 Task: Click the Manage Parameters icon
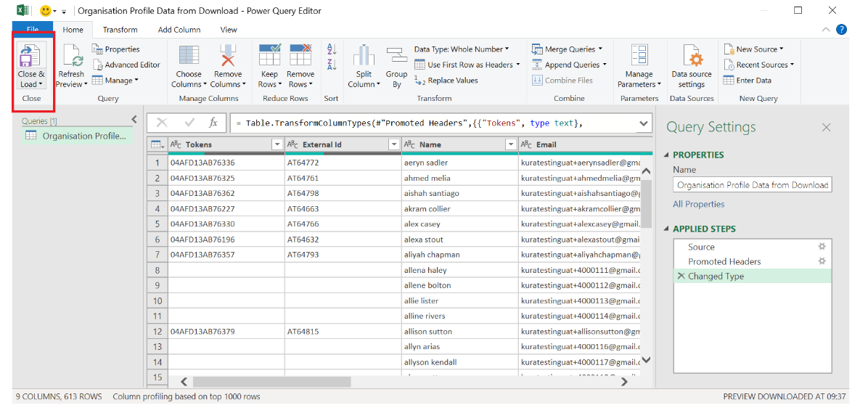coord(639,57)
